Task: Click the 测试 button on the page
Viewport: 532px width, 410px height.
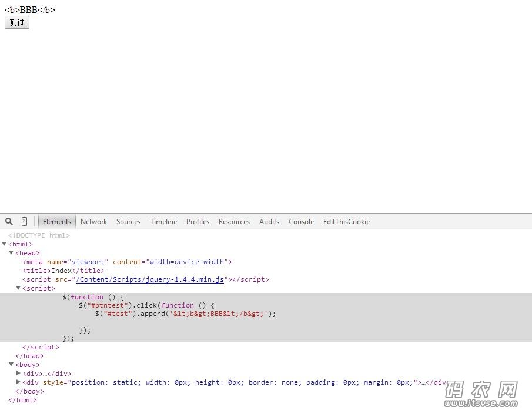Action: tap(17, 22)
